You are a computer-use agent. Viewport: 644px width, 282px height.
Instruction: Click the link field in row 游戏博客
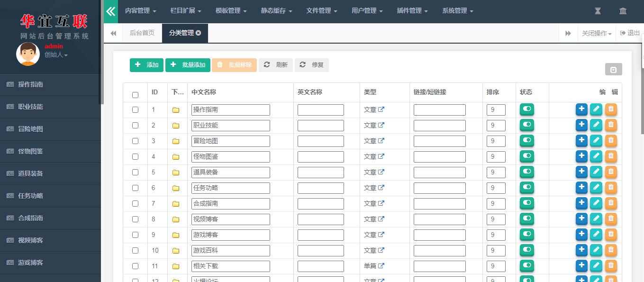point(440,235)
